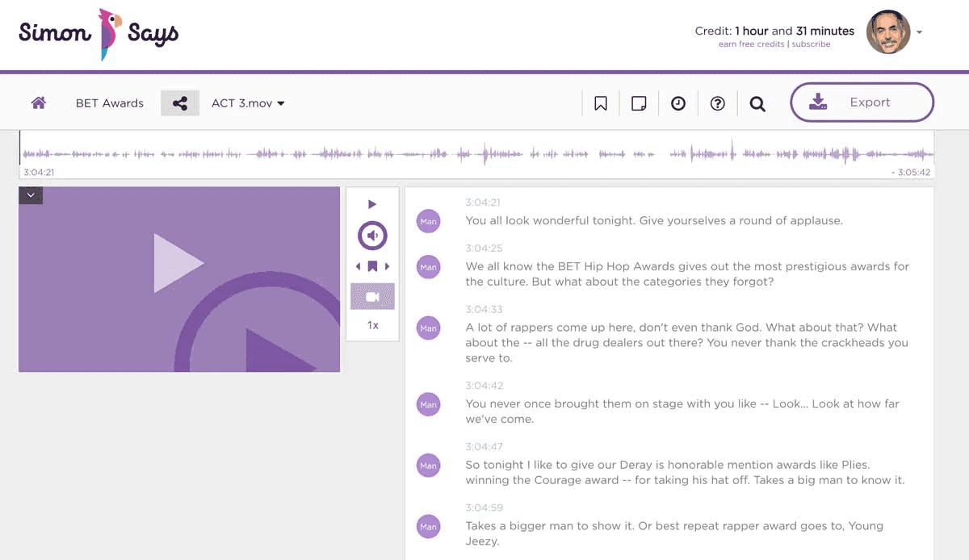Click speaker label Man at 3:04:33

pos(428,328)
